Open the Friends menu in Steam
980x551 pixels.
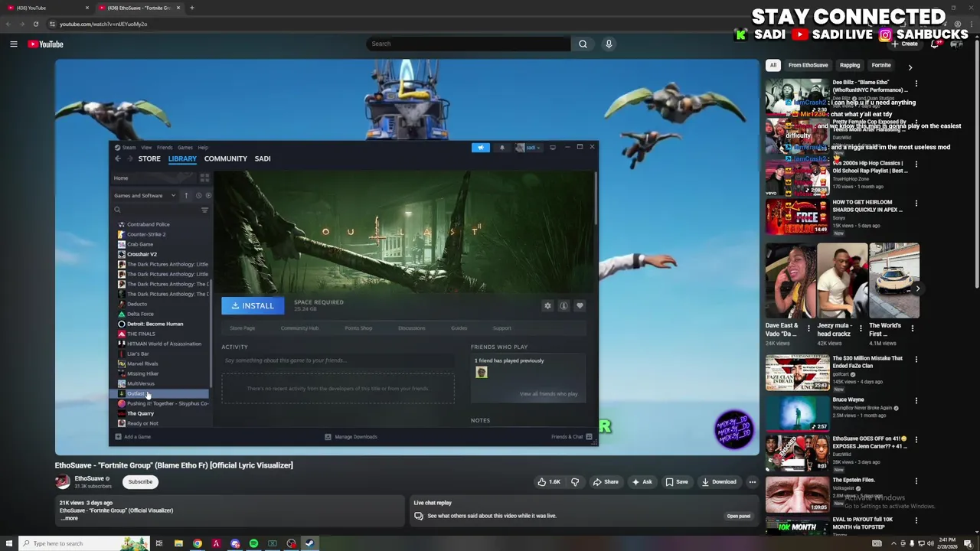point(165,148)
